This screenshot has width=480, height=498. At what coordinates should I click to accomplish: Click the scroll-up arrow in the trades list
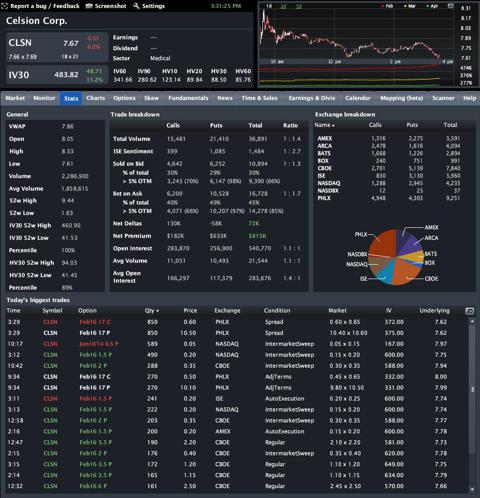coord(472,321)
